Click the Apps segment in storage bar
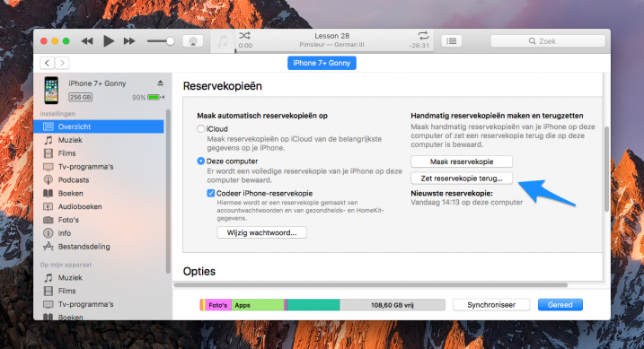Screen dimensions: 644x349 point(258,305)
